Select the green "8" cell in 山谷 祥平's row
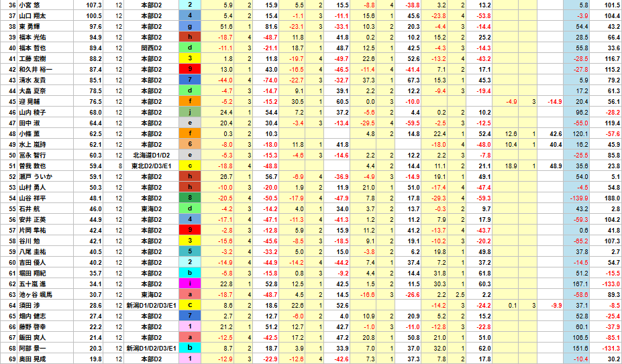Screen dimensions: 622x364 pos(190,198)
